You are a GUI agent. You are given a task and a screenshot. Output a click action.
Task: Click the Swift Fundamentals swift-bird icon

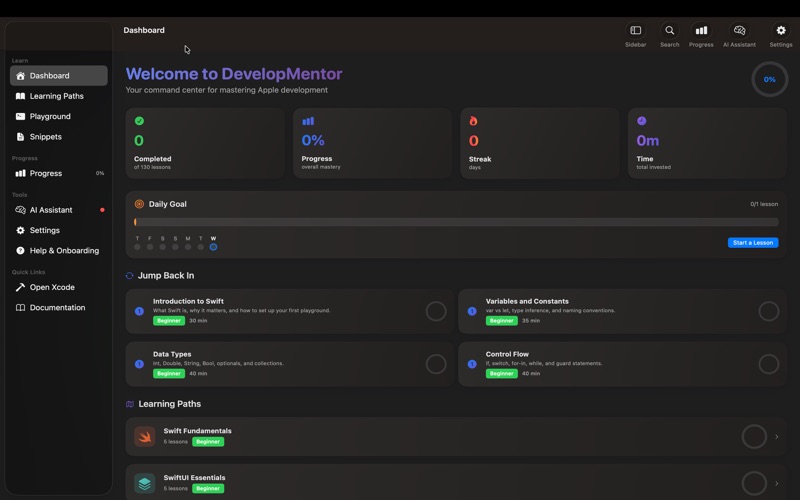click(x=144, y=437)
